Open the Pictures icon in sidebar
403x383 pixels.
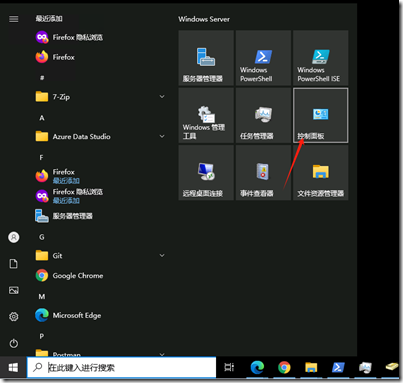[14, 290]
